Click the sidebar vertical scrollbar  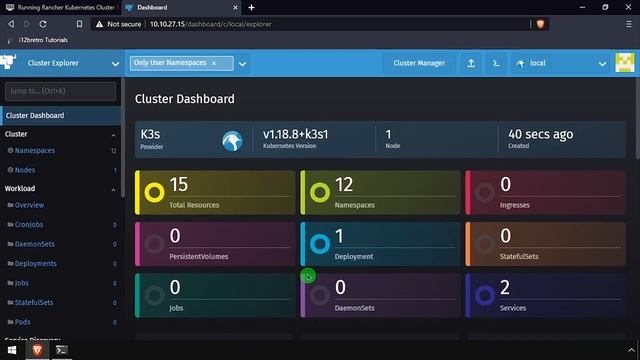122,139
